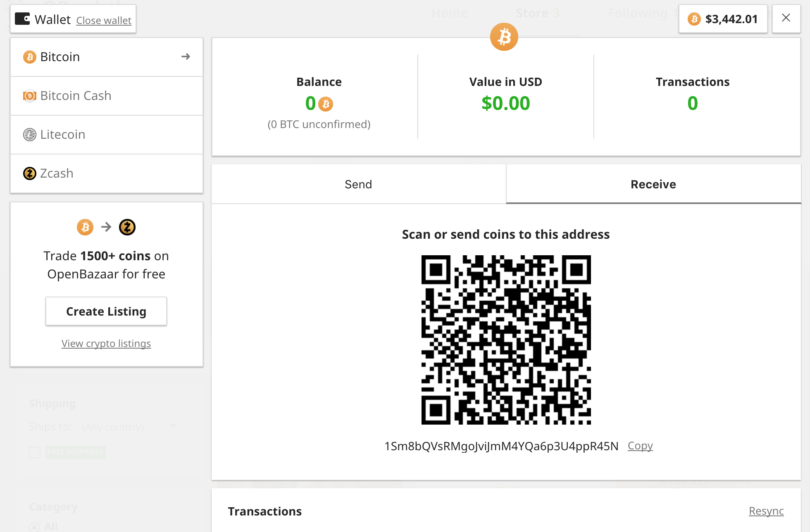
Task: Copy the Bitcoin receive address
Action: click(x=640, y=446)
